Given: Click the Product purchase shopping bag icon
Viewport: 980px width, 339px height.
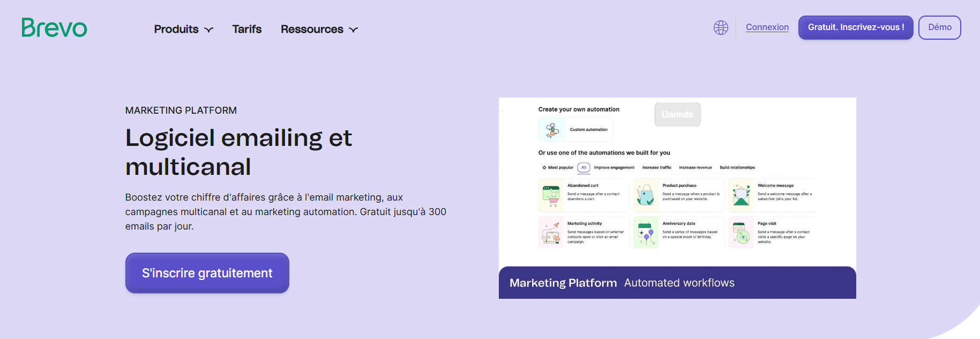Looking at the screenshot, I should click(x=646, y=196).
